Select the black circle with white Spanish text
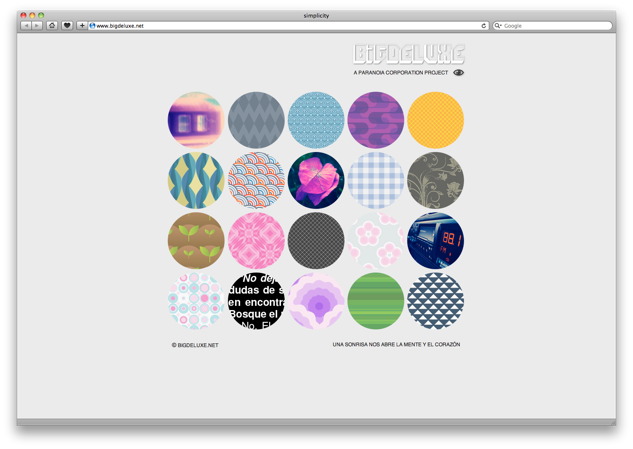 coord(256,300)
